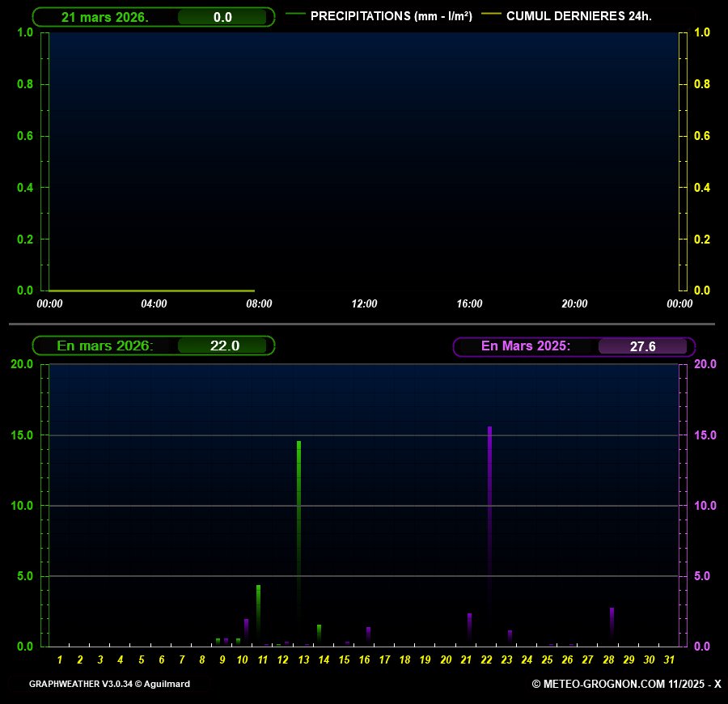This screenshot has height=704, width=728.
Task: Click the yellow CUMUL DERNIERES 24h legend line
Action: 490,15
